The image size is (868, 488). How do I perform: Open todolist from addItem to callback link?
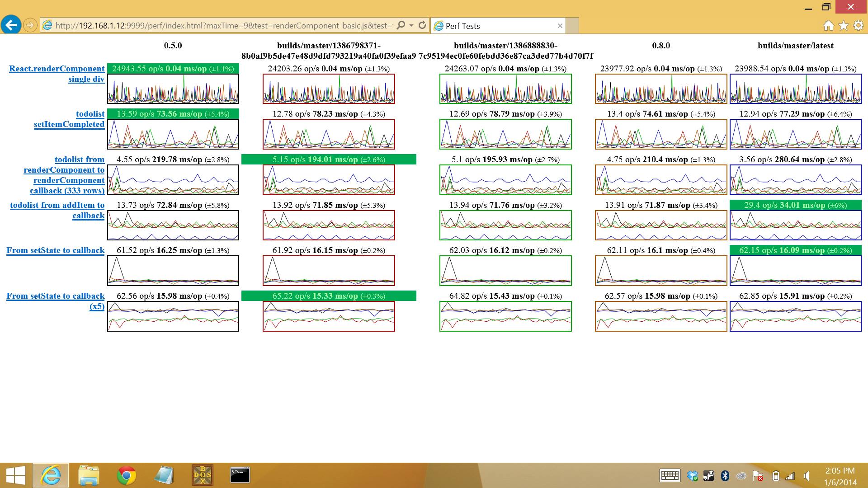(57, 210)
